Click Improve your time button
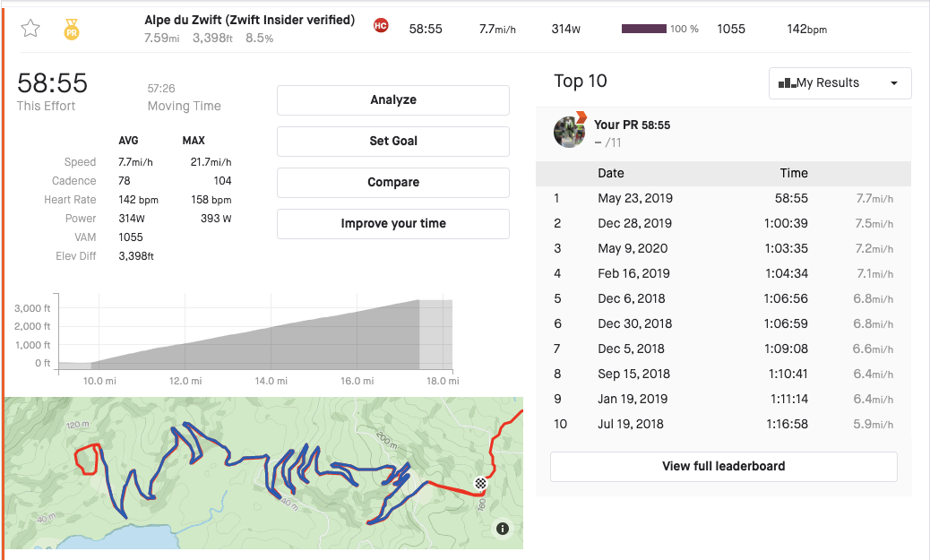Screen dimensions: 930x560 point(392,223)
